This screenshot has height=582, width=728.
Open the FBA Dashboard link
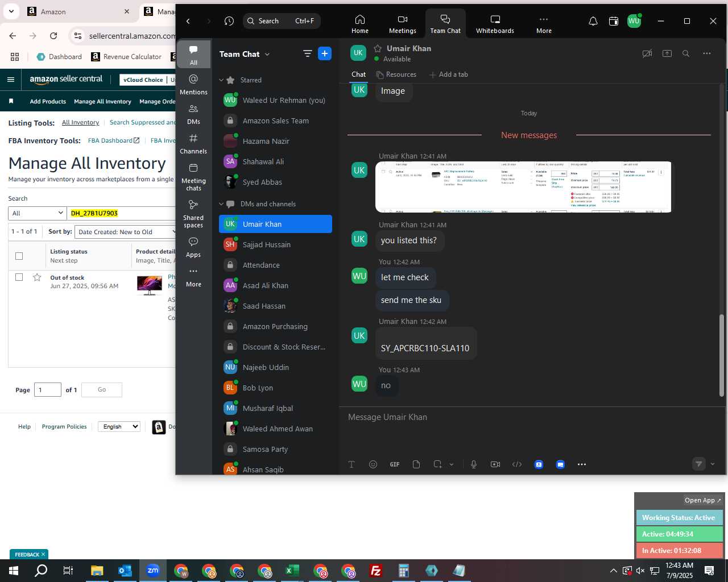point(113,140)
